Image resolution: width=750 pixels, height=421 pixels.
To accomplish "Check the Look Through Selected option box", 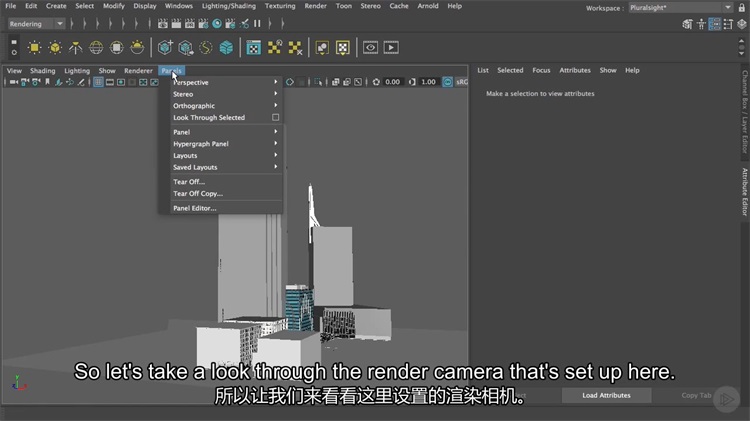I will [x=276, y=117].
